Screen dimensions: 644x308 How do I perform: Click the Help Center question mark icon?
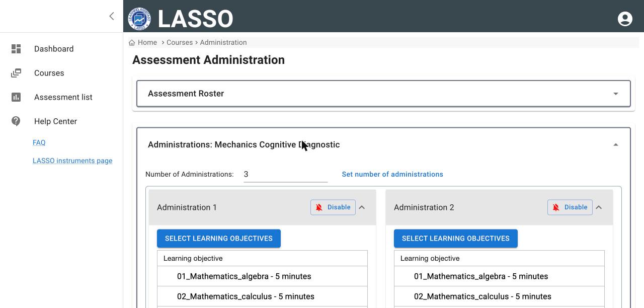coord(16,121)
